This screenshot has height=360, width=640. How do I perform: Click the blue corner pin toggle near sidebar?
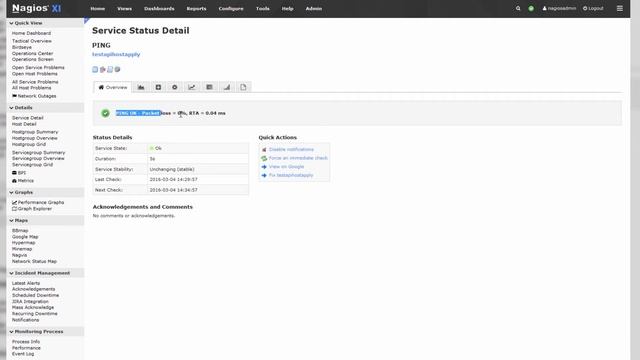(87, 20)
